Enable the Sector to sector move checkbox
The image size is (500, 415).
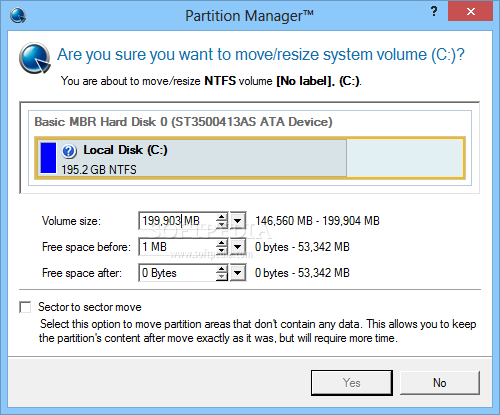(x=25, y=307)
